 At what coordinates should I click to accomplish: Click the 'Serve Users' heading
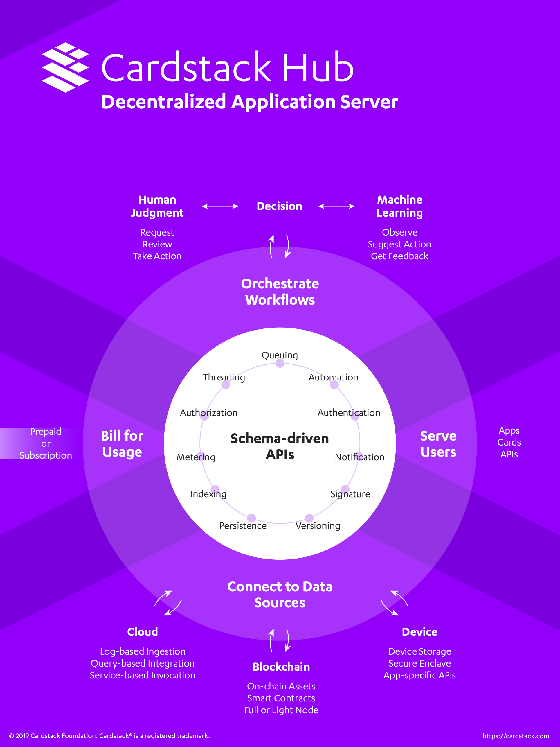(x=438, y=444)
